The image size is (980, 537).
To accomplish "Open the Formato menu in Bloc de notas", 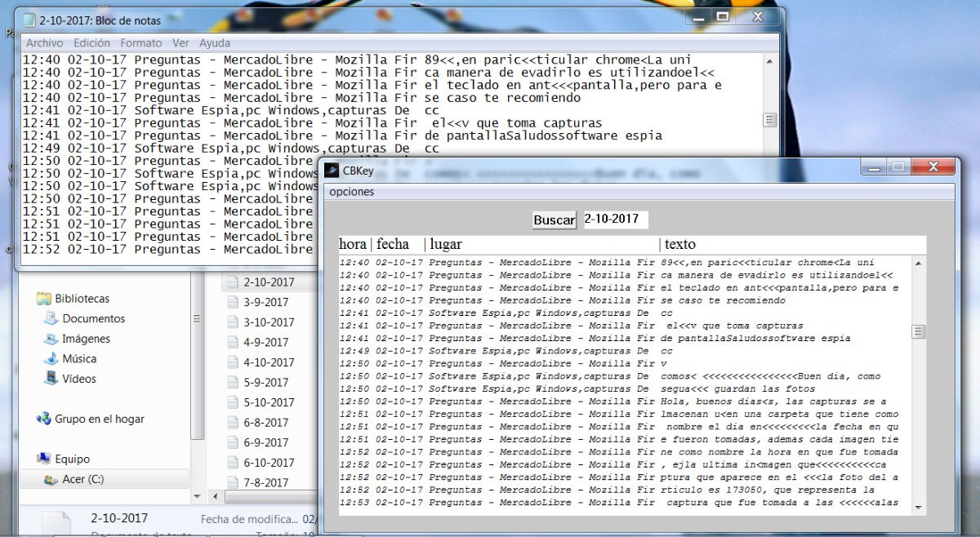I will tap(141, 42).
